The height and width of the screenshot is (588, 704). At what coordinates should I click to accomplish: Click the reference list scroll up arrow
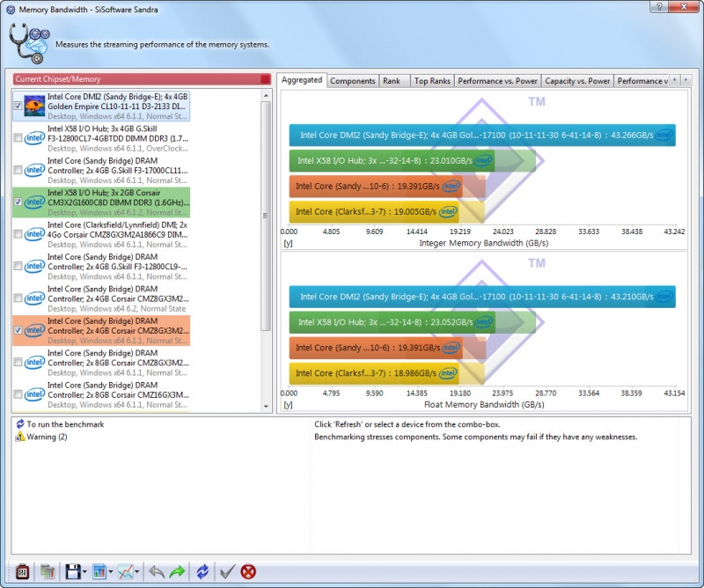266,95
